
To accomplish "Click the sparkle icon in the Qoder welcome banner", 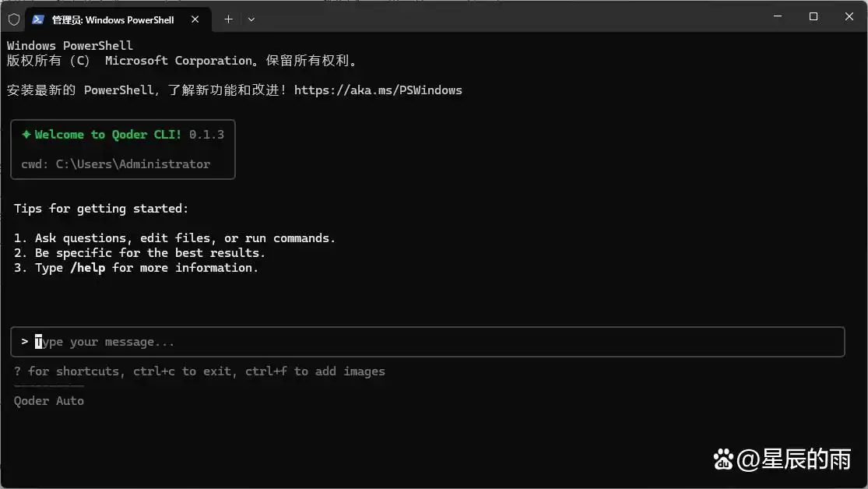I will [x=26, y=134].
